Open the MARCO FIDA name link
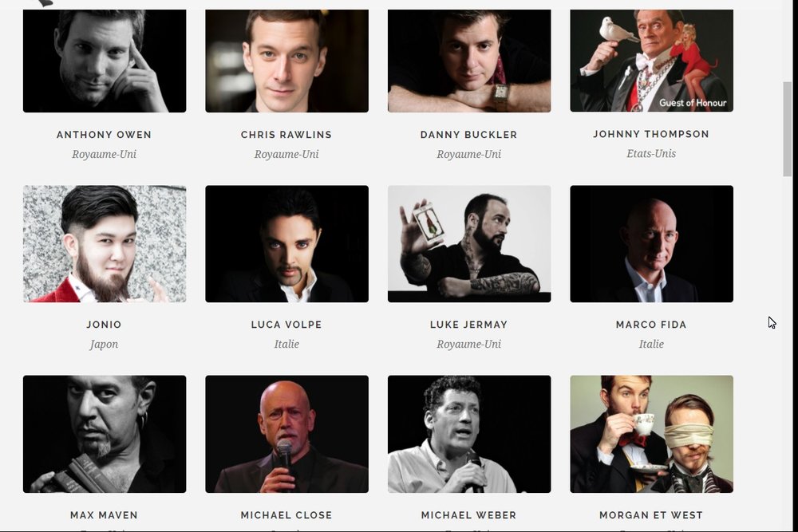Screen dimensions: 798x532 click(x=651, y=325)
